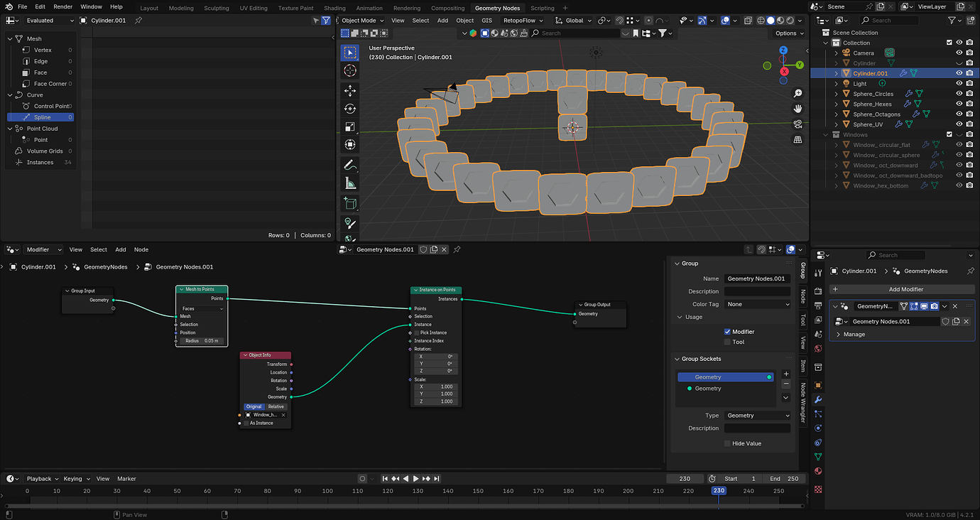Open the Modifiers wrench tab in Properties

818,400
